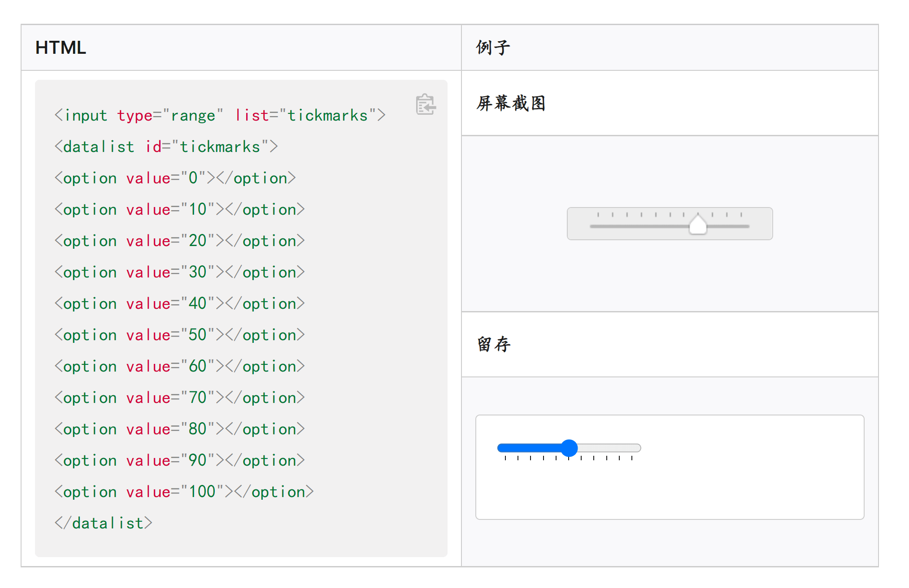Image resolution: width=909 pixels, height=588 pixels.
Task: Click the white thumb in the slider screenshot
Action: 697,225
